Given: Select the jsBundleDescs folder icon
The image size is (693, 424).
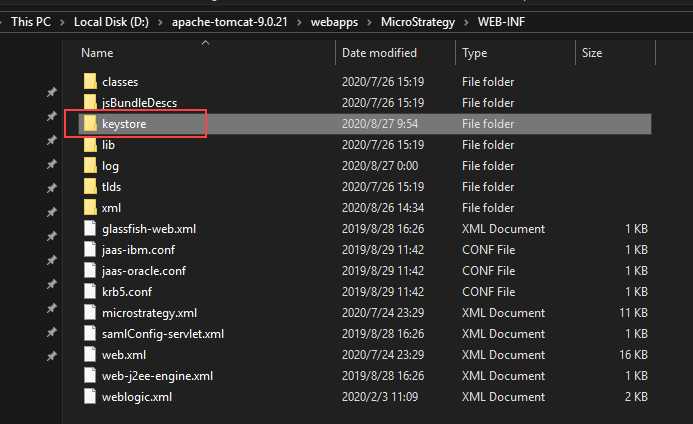Looking at the screenshot, I should point(89,102).
